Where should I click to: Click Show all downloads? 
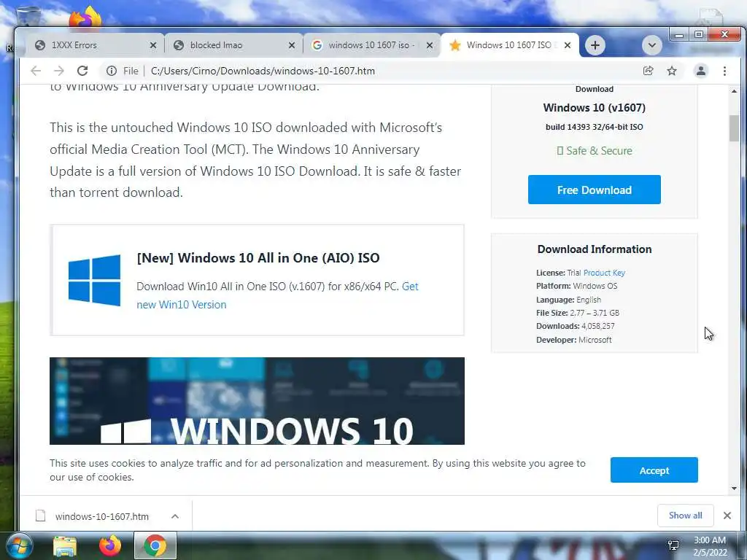685,516
